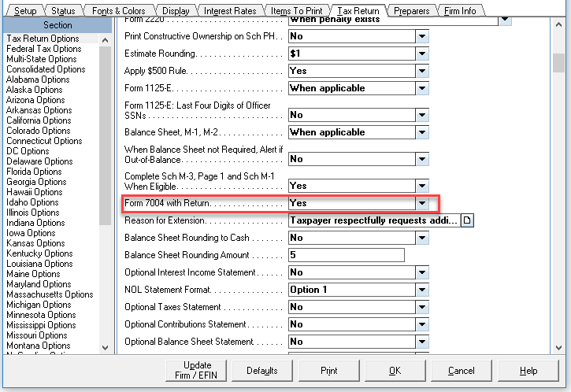Click options pane scroll down arrow
The width and height of the screenshot is (571, 392).
tap(558, 348)
